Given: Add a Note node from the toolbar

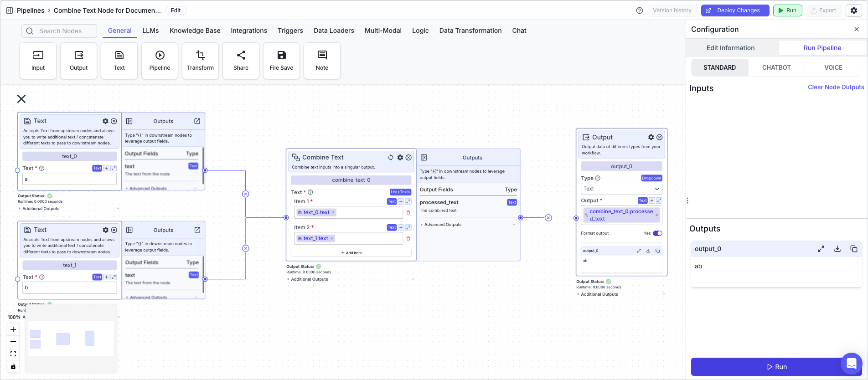Looking at the screenshot, I should pos(322,61).
